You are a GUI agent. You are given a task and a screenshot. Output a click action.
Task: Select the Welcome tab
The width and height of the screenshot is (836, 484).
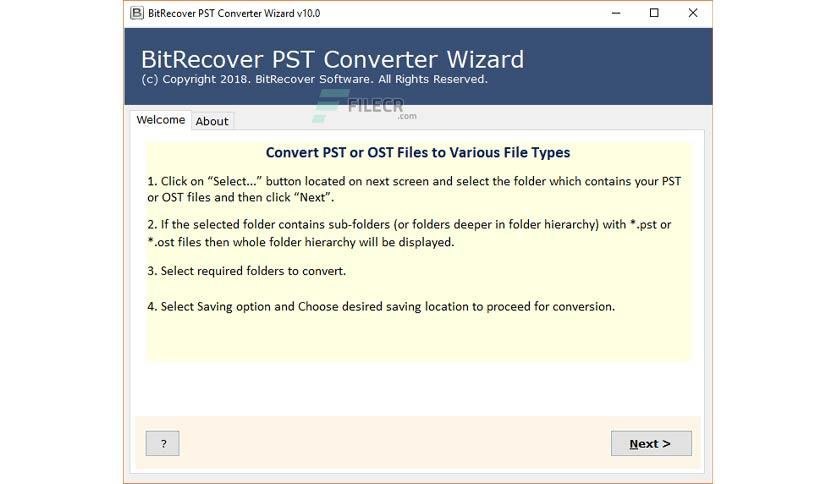[x=160, y=120]
